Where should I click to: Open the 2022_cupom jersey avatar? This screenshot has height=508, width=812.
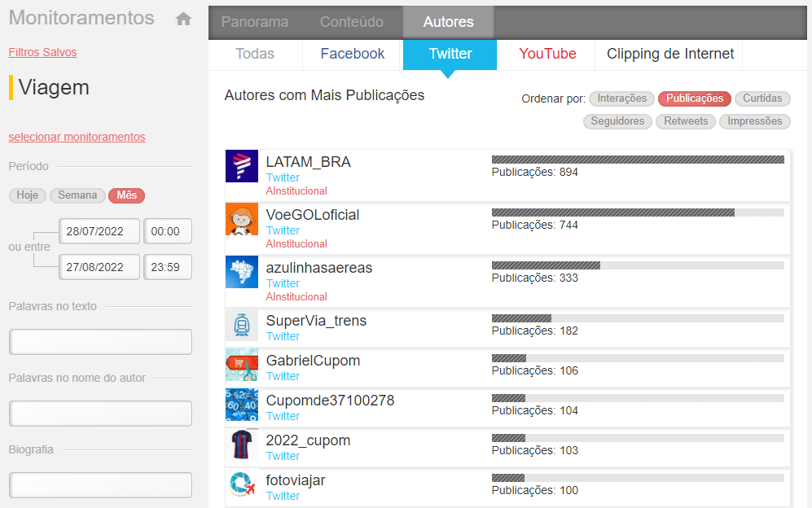pyautogui.click(x=242, y=444)
